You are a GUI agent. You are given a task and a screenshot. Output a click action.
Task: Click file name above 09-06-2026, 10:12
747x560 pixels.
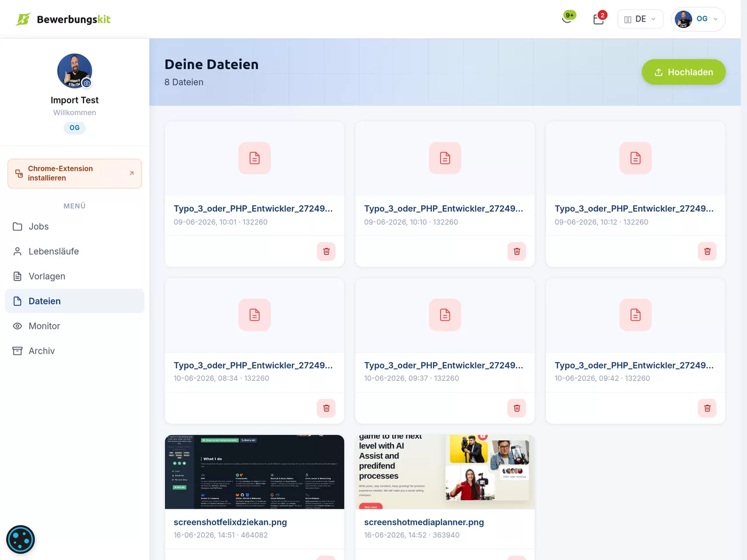[x=634, y=208]
